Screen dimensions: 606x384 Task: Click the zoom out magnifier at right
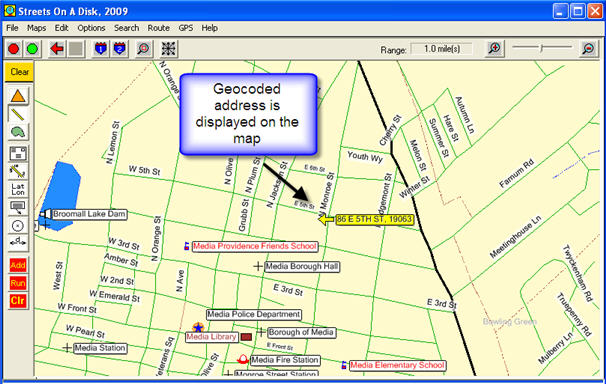[588, 49]
